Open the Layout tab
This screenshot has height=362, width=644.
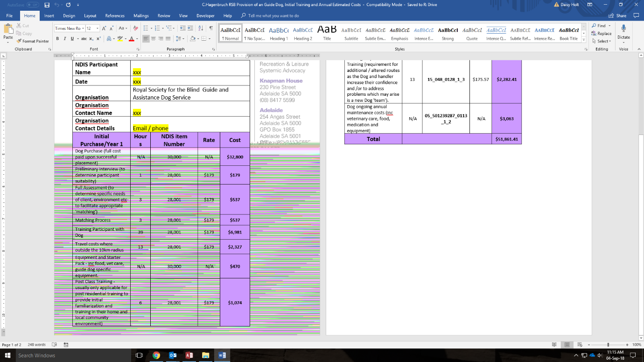(x=90, y=16)
